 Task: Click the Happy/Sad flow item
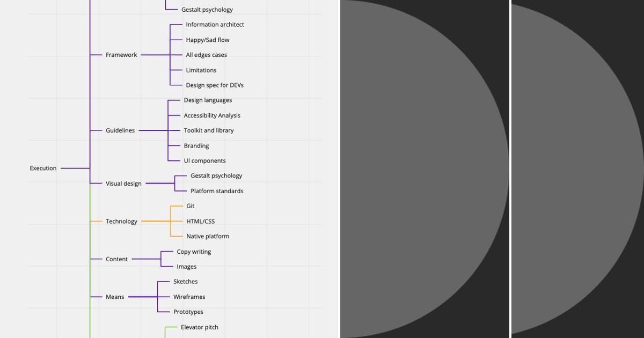(207, 40)
